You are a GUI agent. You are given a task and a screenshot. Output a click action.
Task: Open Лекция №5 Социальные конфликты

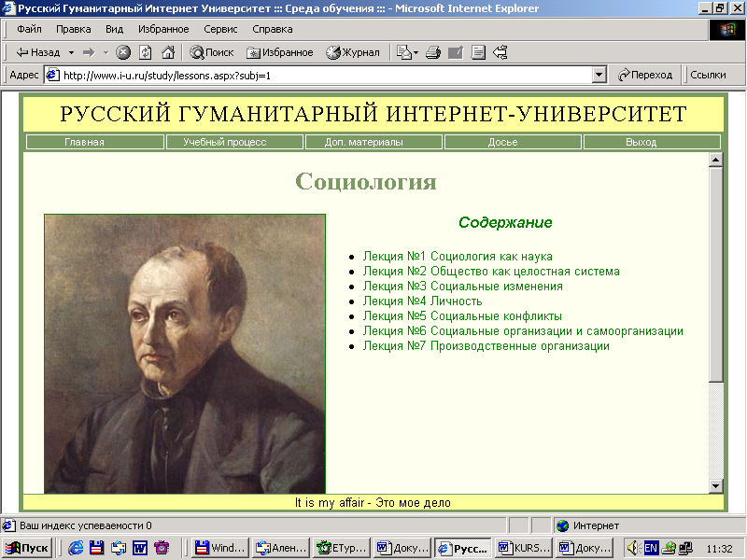[462, 316]
